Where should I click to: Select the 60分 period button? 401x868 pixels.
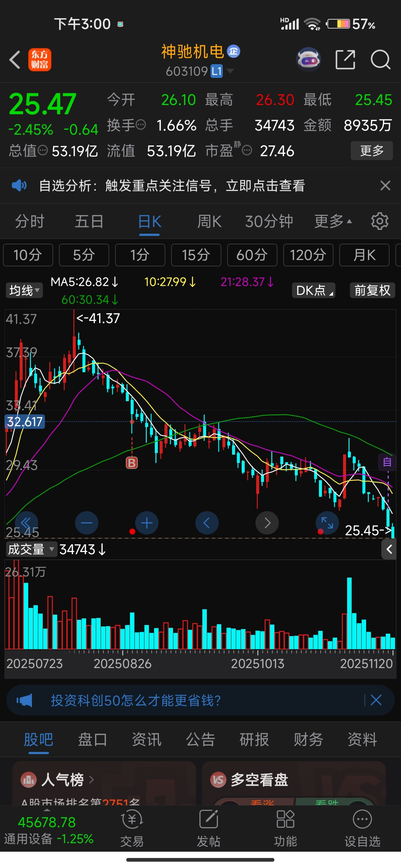252,255
